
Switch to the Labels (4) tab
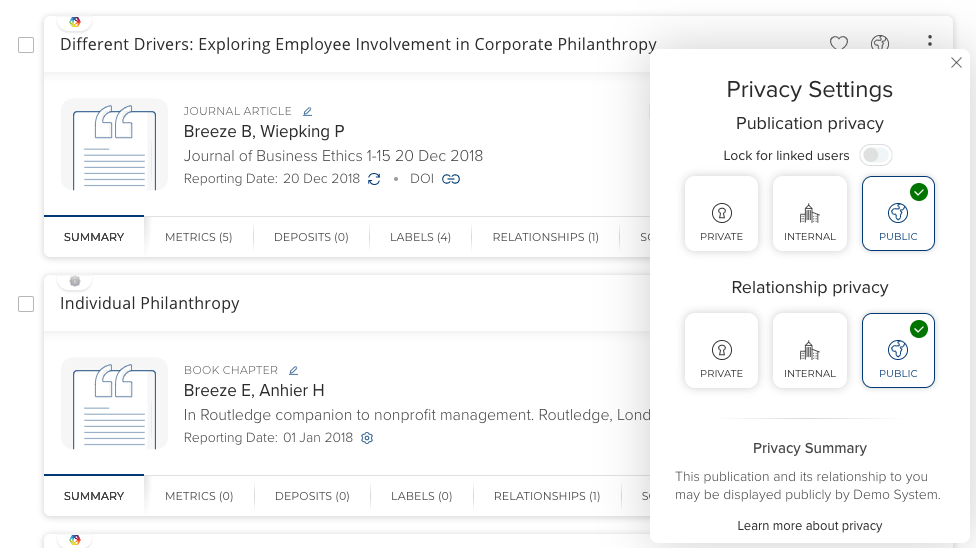pyautogui.click(x=420, y=237)
